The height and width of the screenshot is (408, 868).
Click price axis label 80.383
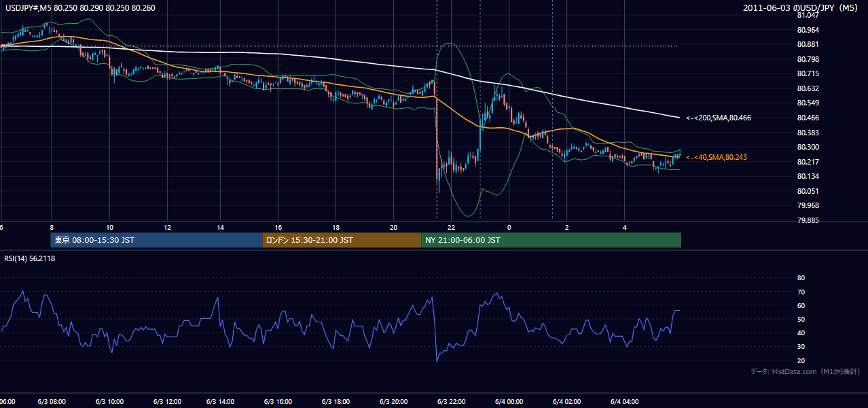click(x=807, y=133)
